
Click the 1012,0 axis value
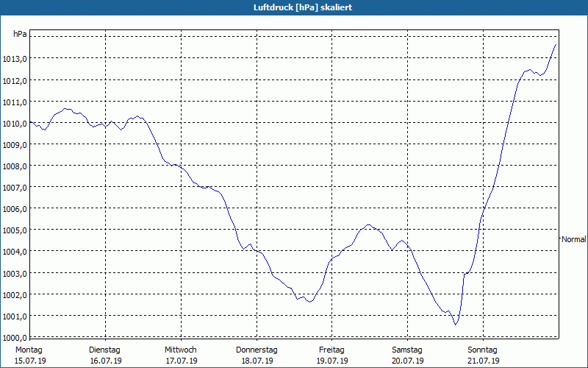(x=15, y=80)
